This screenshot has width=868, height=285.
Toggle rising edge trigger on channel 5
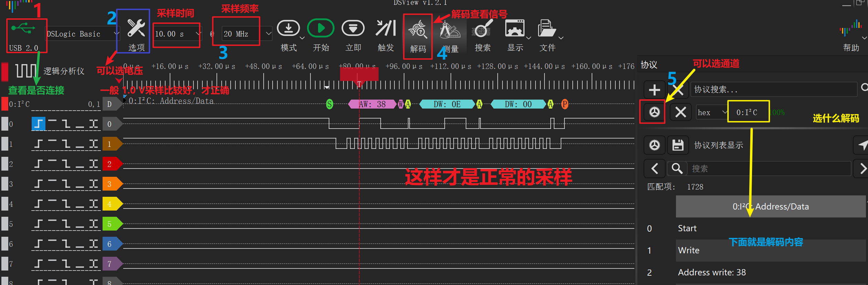click(x=39, y=224)
